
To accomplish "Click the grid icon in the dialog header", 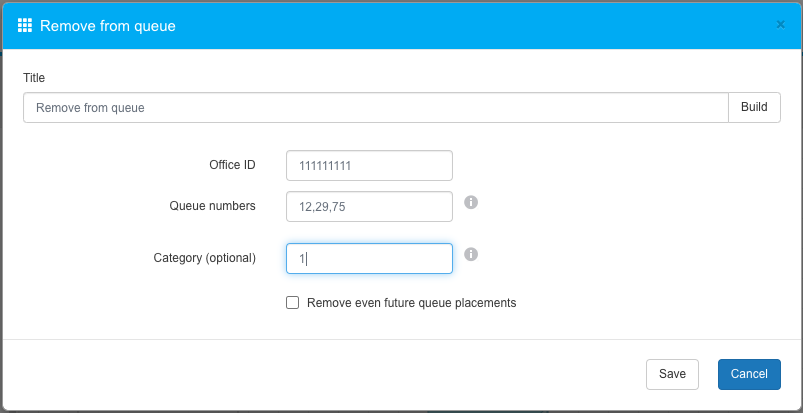I will tap(26, 25).
